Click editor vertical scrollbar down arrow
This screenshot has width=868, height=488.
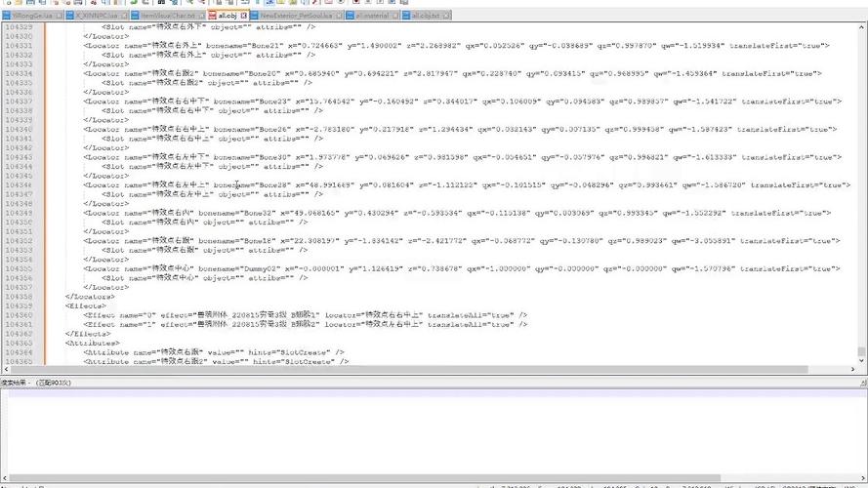click(x=862, y=360)
